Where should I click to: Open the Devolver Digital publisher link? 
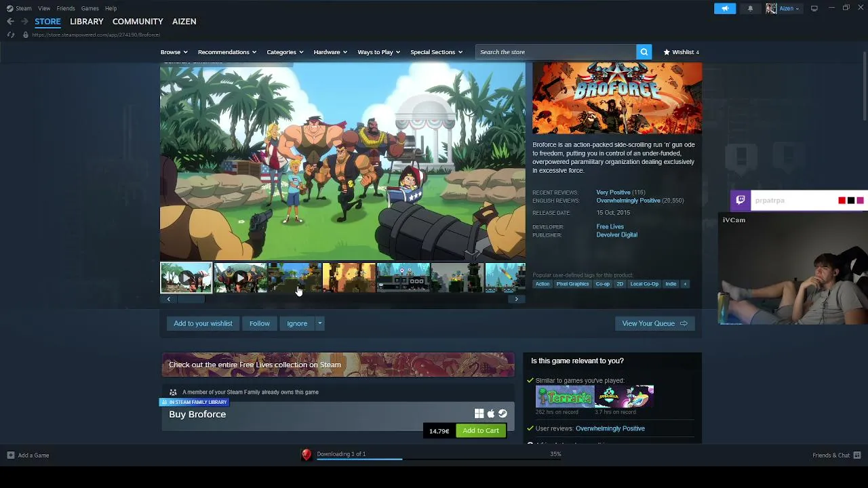pos(617,235)
